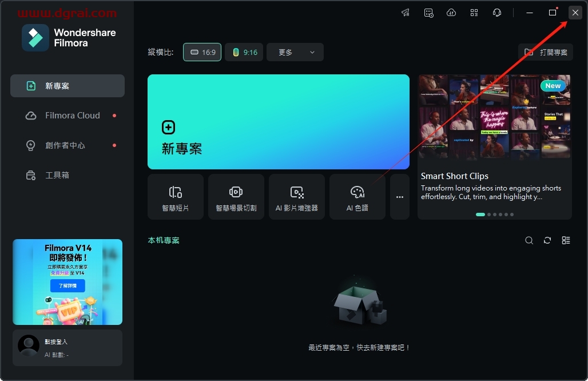Image resolution: width=588 pixels, height=381 pixels.
Task: Open the AI 影片增強器 video enhancer
Action: click(x=296, y=197)
